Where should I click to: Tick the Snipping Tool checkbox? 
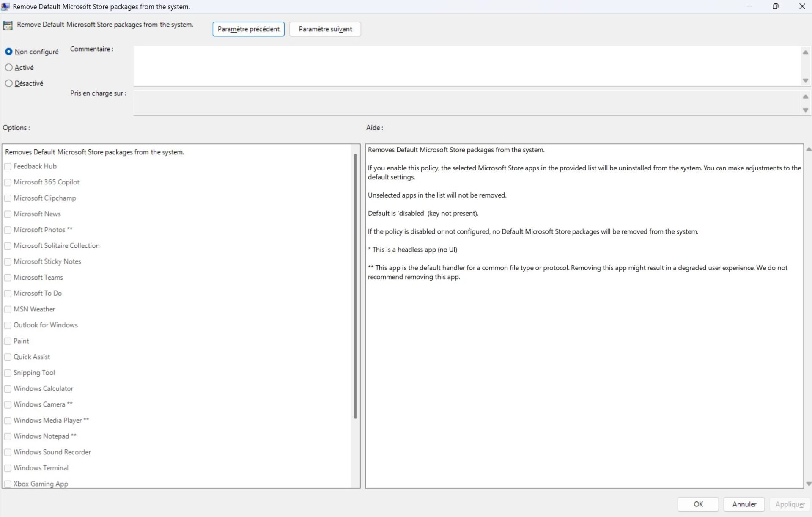[x=8, y=373]
